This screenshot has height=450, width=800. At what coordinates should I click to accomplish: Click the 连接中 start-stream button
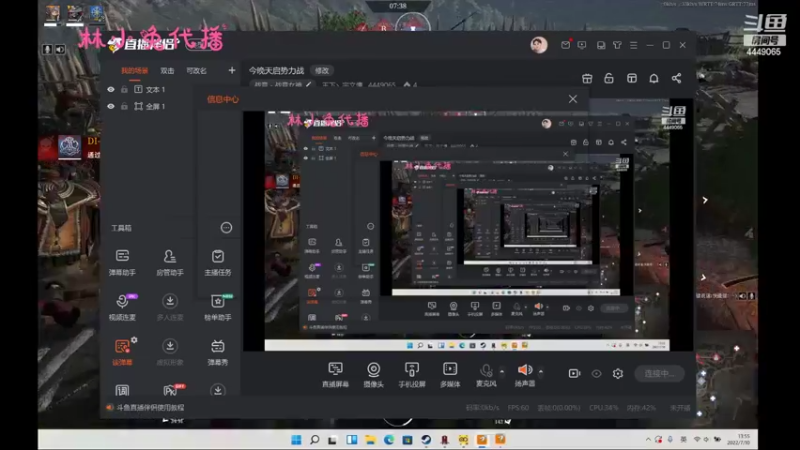(x=659, y=373)
